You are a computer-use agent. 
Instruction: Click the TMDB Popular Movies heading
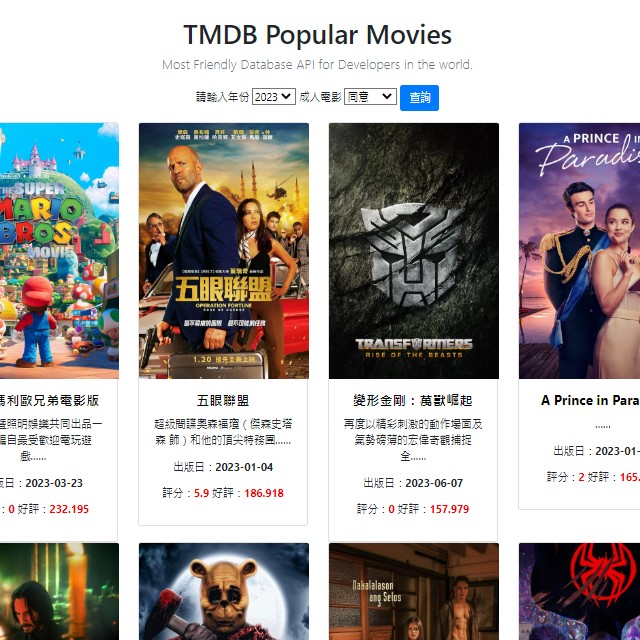pyautogui.click(x=318, y=35)
